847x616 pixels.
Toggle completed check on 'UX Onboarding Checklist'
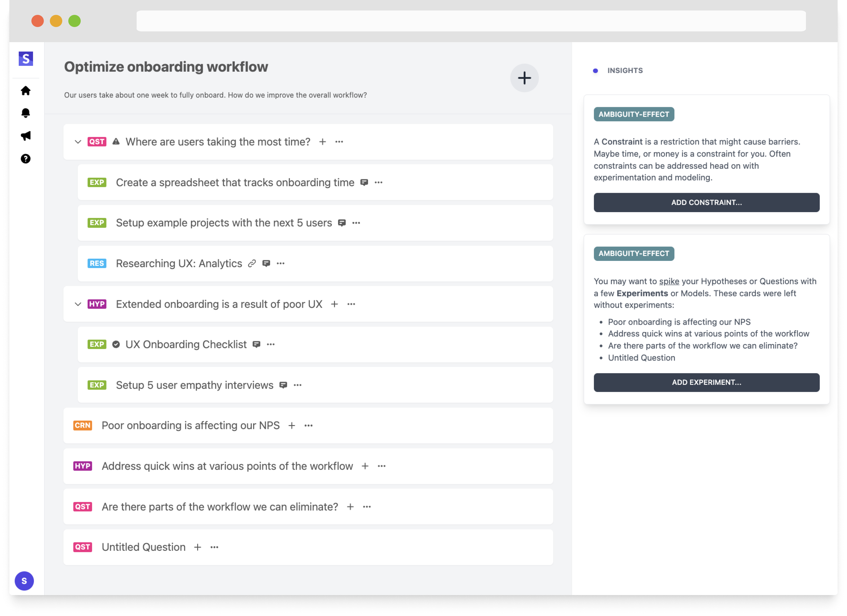pyautogui.click(x=116, y=344)
